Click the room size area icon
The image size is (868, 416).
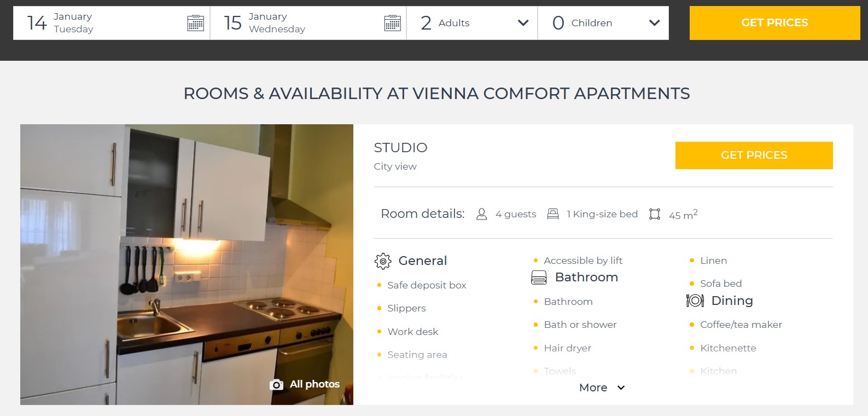[655, 214]
